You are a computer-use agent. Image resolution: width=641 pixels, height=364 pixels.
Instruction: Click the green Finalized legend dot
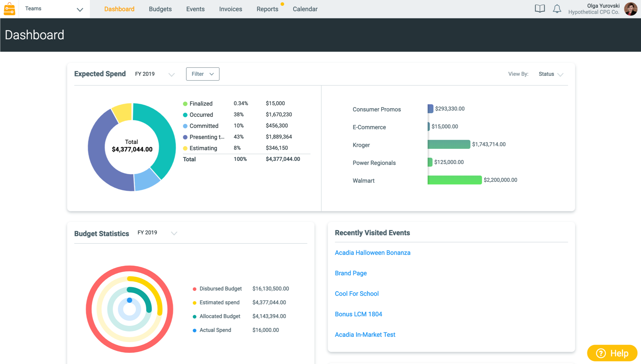185,104
